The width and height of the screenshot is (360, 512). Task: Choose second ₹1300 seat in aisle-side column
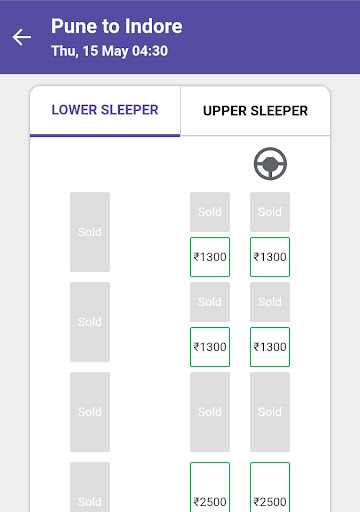(x=210, y=347)
